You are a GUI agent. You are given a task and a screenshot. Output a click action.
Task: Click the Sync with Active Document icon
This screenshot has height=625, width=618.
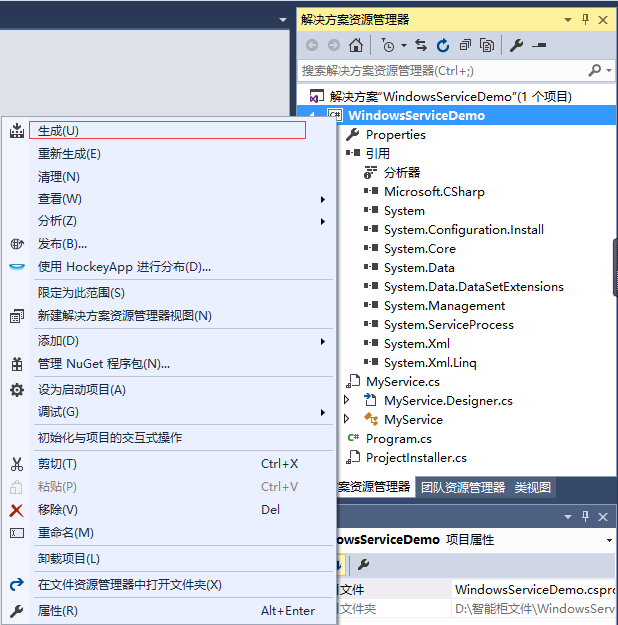click(421, 45)
